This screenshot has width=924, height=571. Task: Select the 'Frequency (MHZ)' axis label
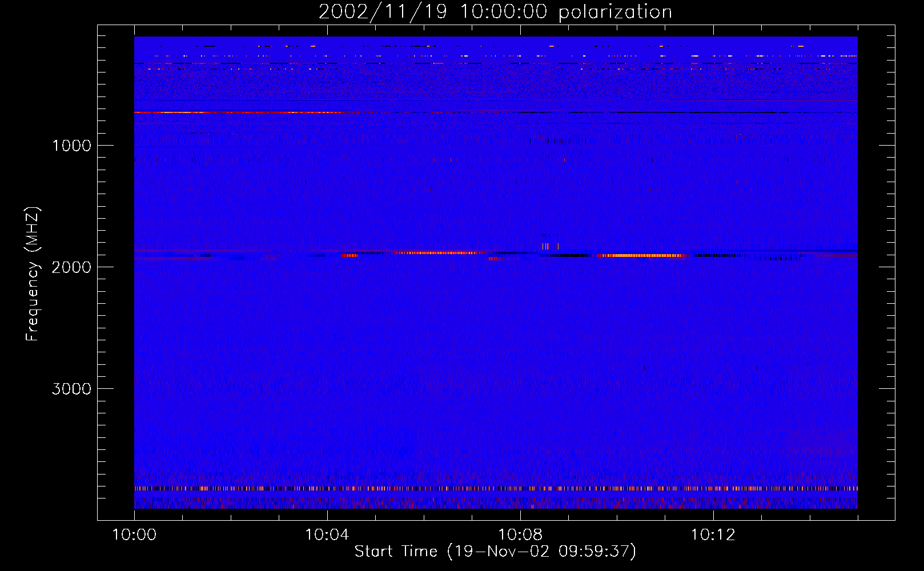click(x=33, y=274)
